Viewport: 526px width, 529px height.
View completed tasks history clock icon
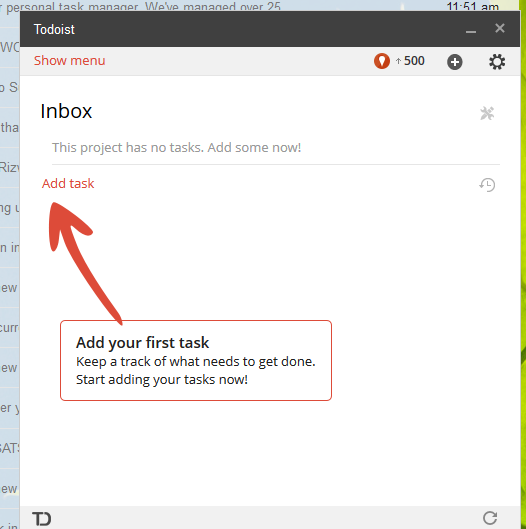click(487, 185)
